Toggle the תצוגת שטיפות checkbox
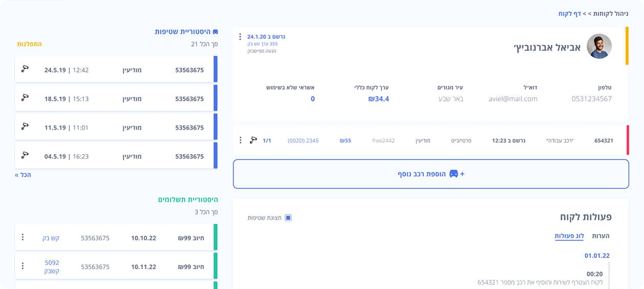The width and height of the screenshot is (644, 289). tap(288, 218)
